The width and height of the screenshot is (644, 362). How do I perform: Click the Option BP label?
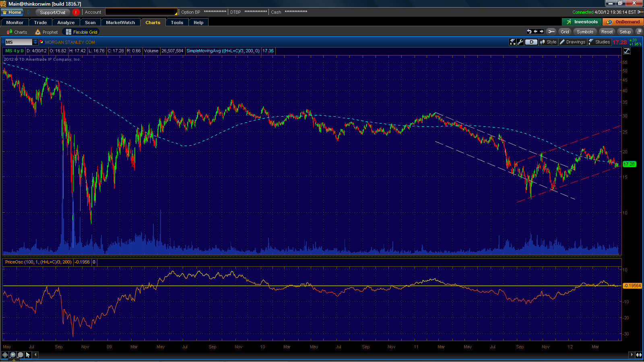click(x=191, y=12)
